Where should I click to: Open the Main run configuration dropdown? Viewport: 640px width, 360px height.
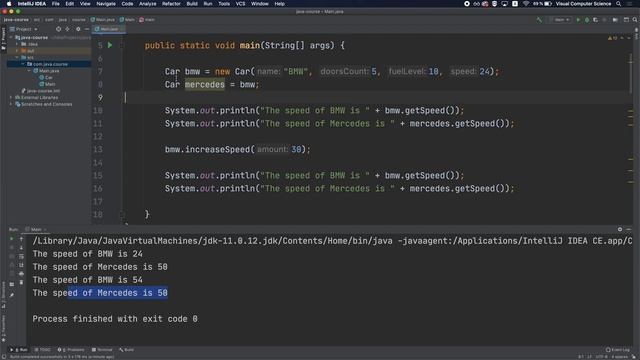[562, 20]
